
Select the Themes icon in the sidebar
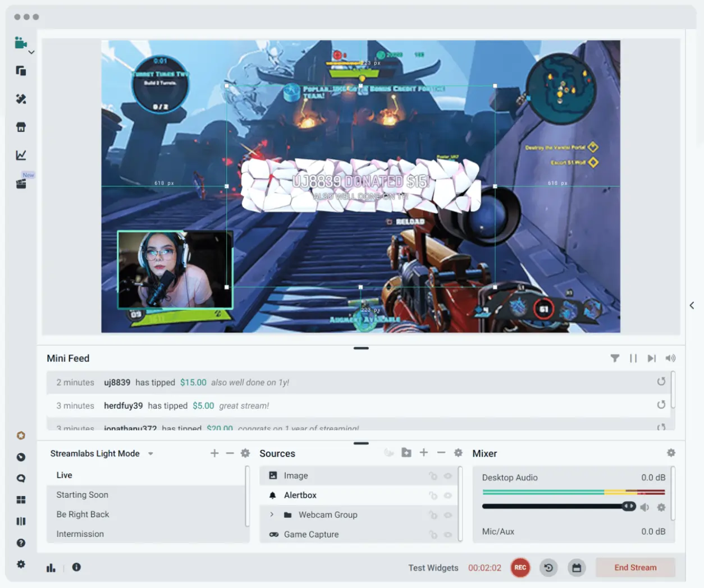click(21, 99)
